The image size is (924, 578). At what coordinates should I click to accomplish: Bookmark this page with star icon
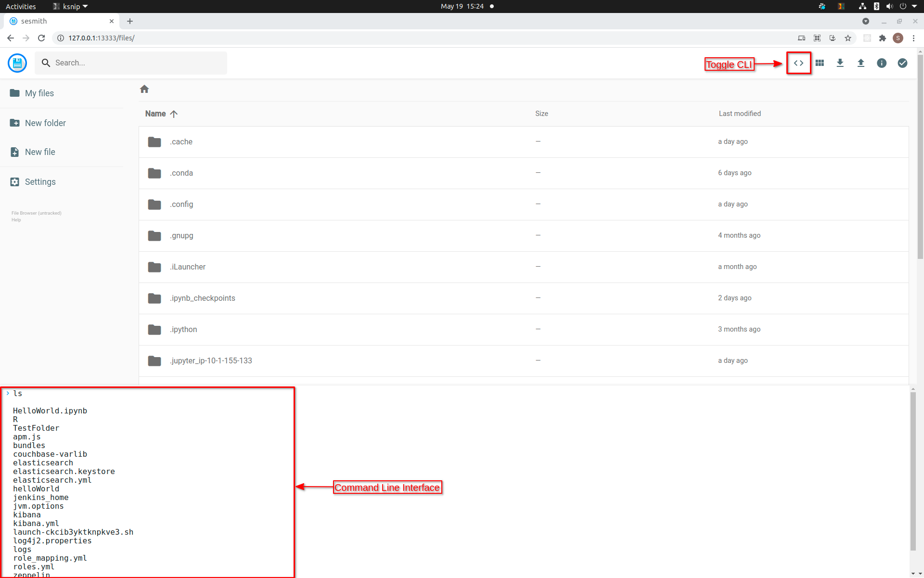848,38
